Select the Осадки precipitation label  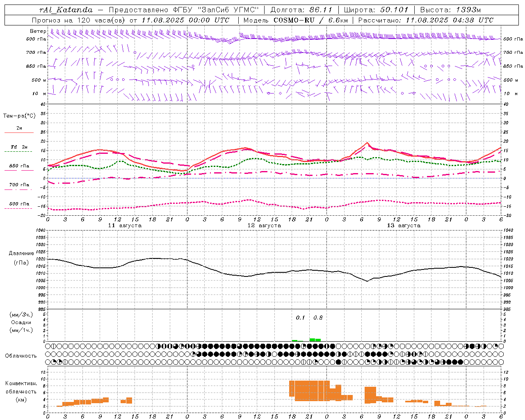coord(21,322)
